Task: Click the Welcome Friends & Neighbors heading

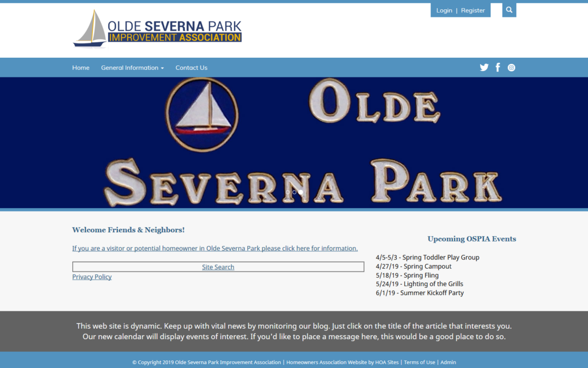Action: pyautogui.click(x=128, y=230)
